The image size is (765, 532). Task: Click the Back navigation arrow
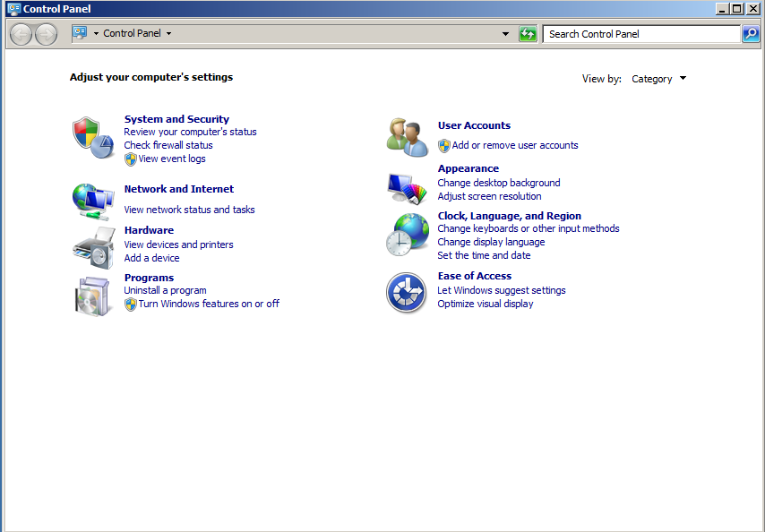click(x=21, y=34)
